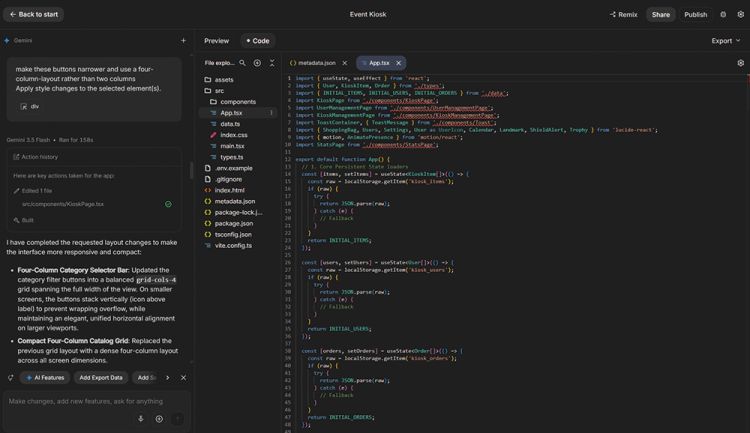The height and width of the screenshot is (433, 750).
Task: Click the Share button
Action: (661, 15)
